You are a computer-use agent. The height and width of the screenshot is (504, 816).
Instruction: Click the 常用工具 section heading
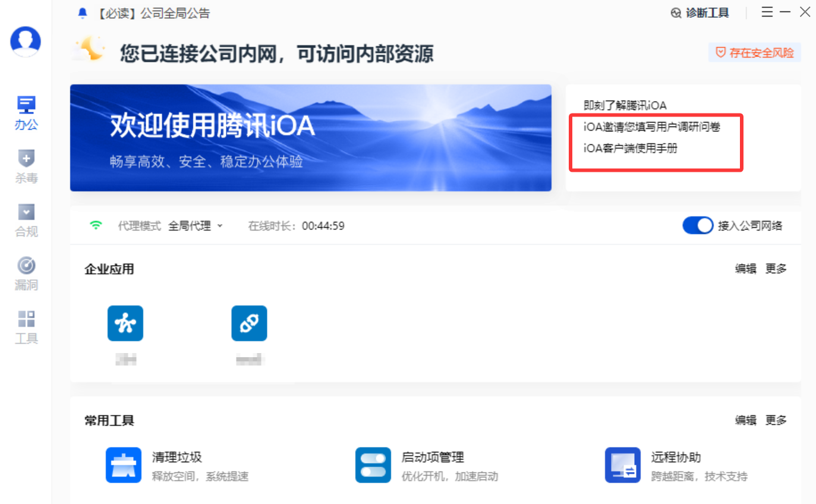click(x=109, y=421)
